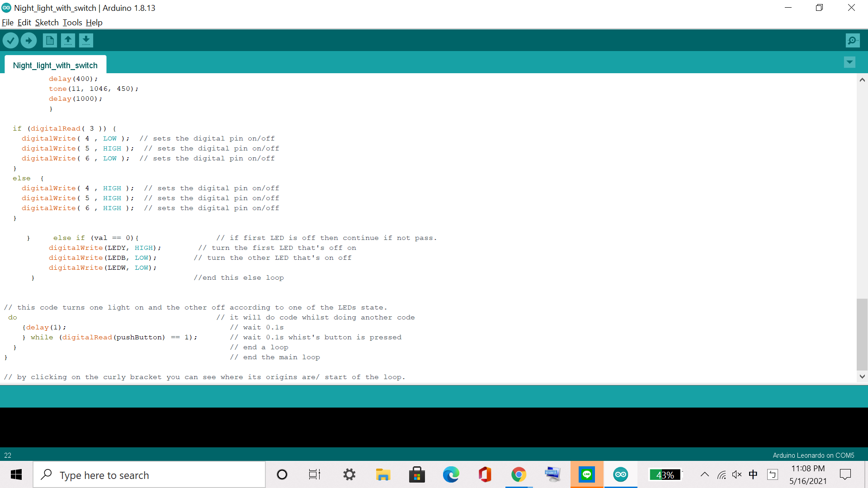The height and width of the screenshot is (488, 868).
Task: Upload sketch using the right-arrow button
Action: tap(29, 41)
